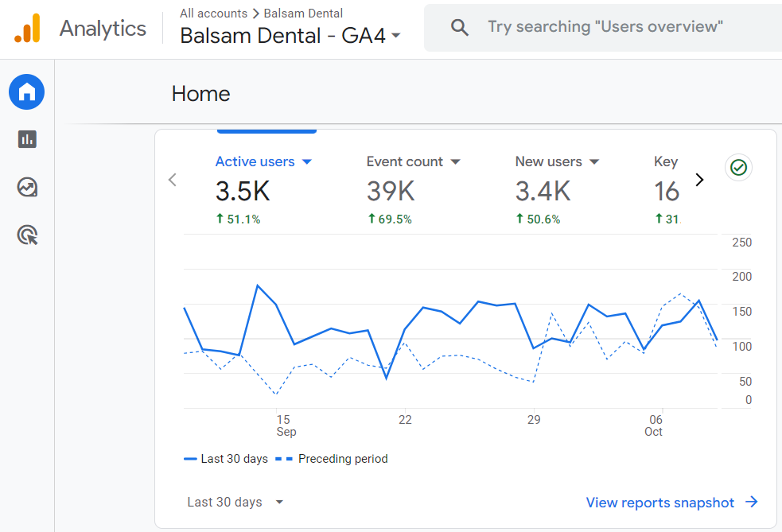Screen dimensions: 782x532
Task: Click the 69.5% increase value
Action: click(x=390, y=219)
